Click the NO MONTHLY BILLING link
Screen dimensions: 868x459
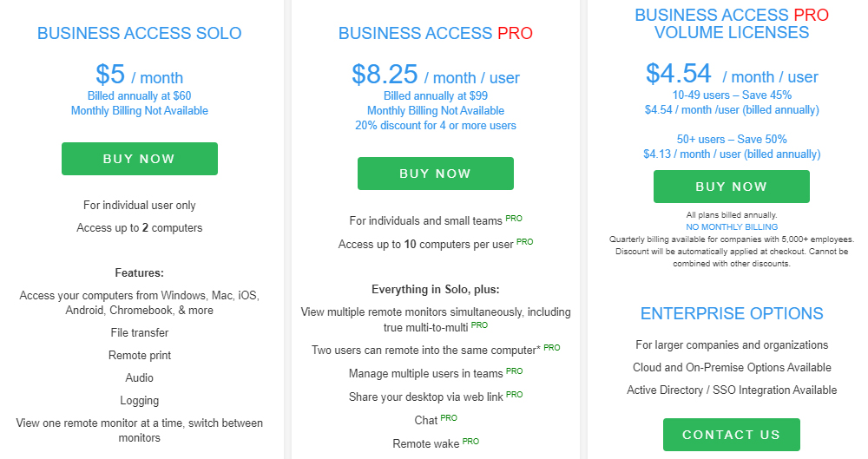tap(732, 227)
